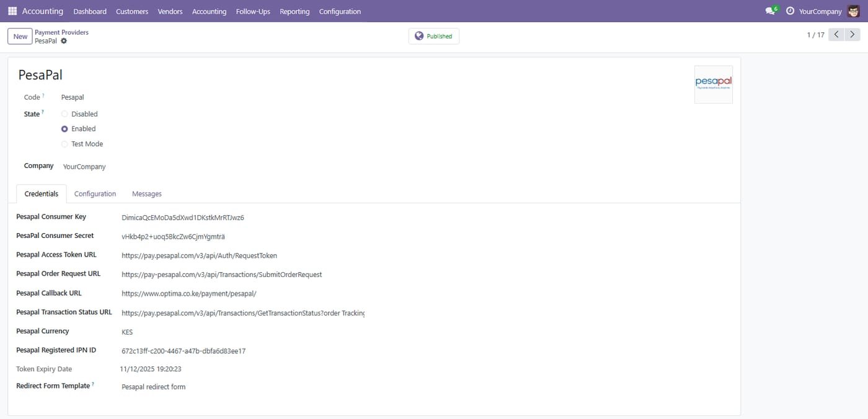The height and width of the screenshot is (419, 868).
Task: Open the Accounting menu item in navbar
Action: (x=209, y=11)
